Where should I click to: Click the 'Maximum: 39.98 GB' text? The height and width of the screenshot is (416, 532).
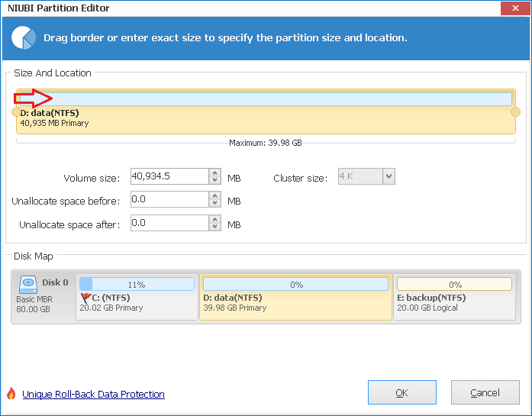(266, 143)
